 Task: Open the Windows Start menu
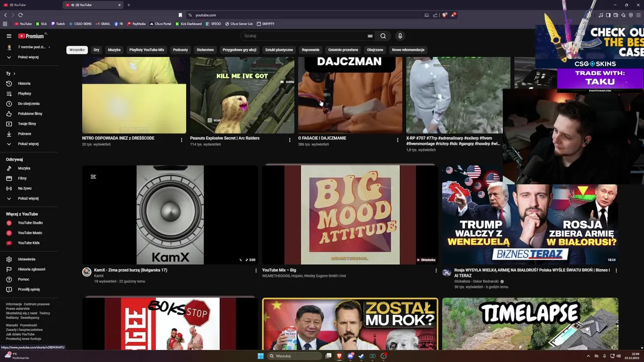click(261, 356)
